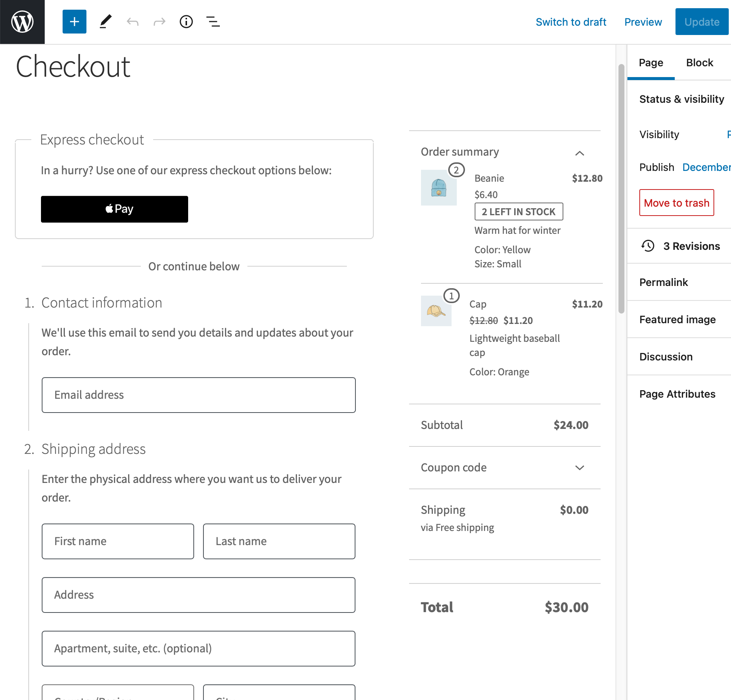The image size is (731, 700).
Task: Click the Apple Pay button
Action: [x=114, y=209]
